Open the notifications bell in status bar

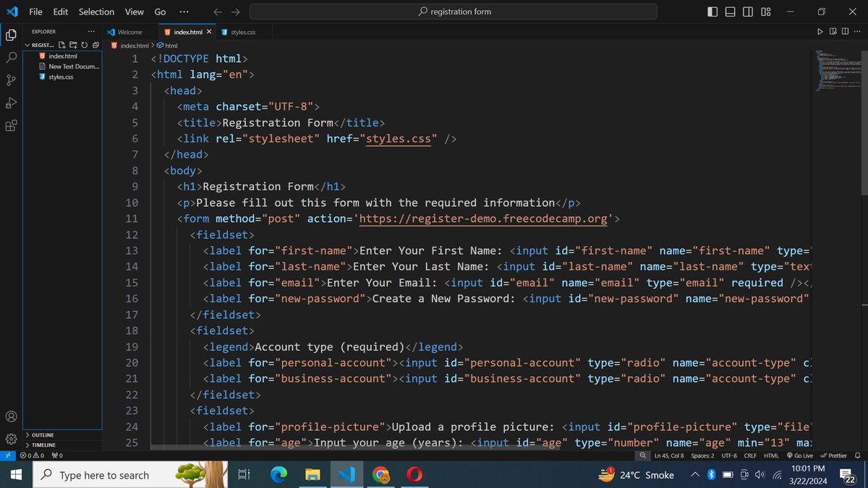click(x=858, y=455)
